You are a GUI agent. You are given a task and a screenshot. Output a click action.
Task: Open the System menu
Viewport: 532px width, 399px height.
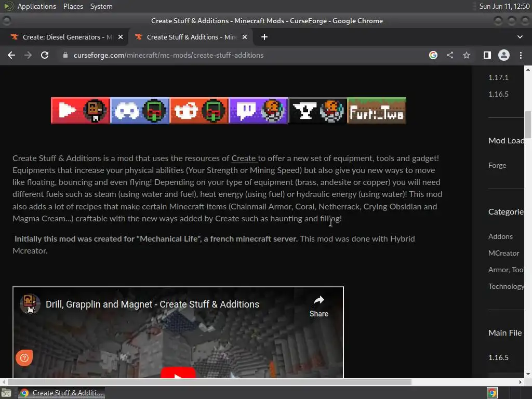[x=101, y=6]
